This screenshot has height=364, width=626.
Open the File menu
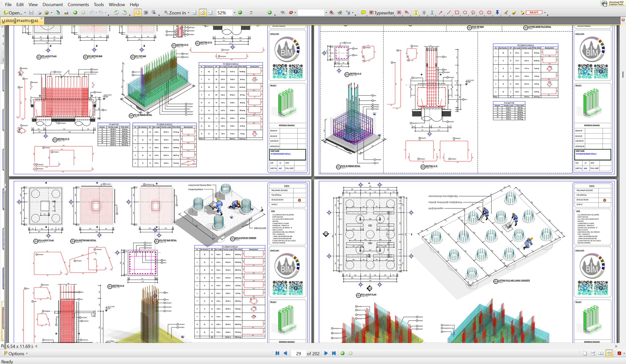[8, 4]
